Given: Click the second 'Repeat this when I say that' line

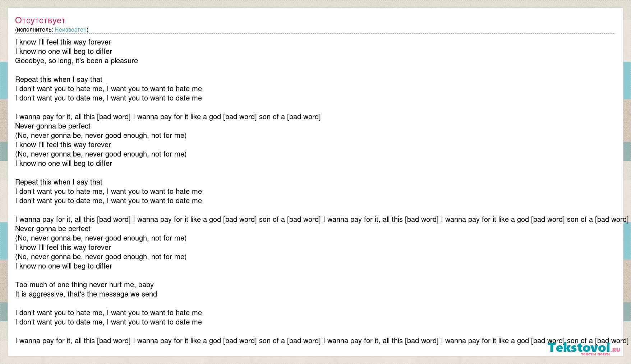Looking at the screenshot, I should 59,182.
